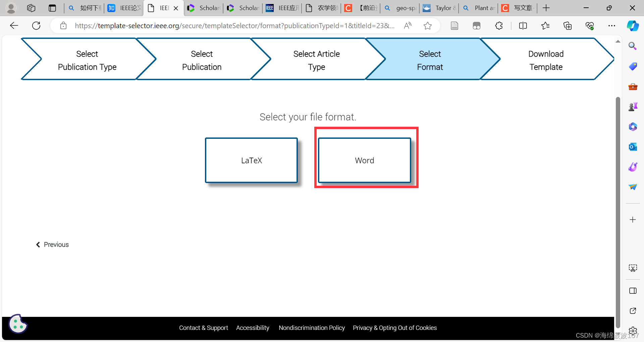
Task: Toggle sidebar panel layout icon
Action: [x=633, y=291]
